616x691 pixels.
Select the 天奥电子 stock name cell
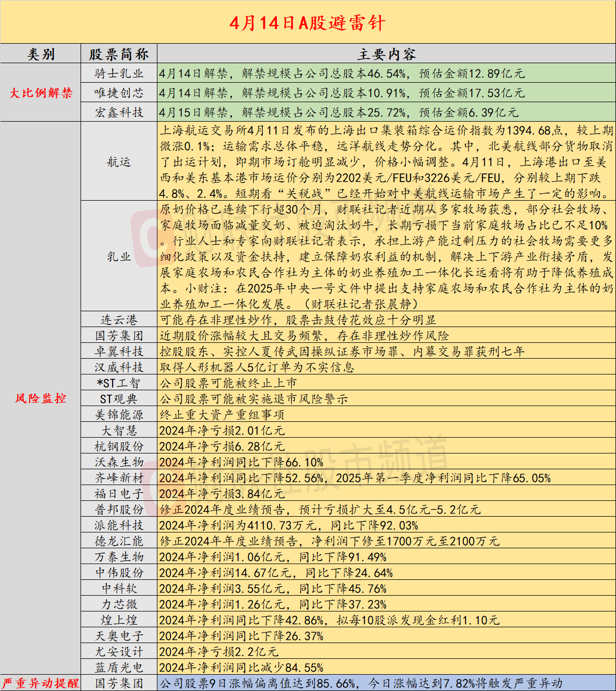[119, 636]
